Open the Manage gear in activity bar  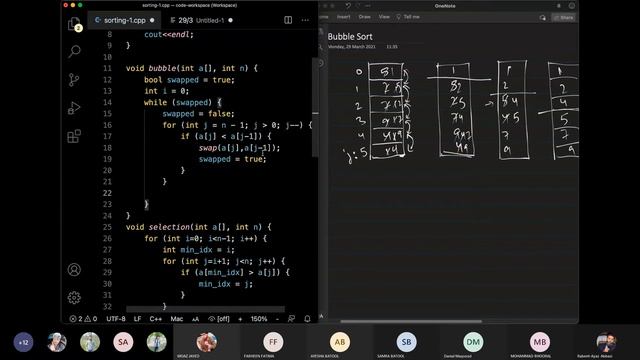point(74,298)
